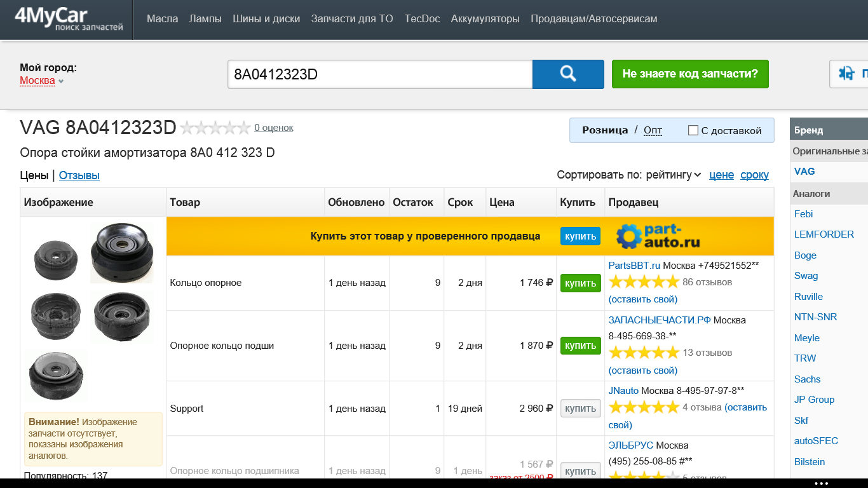Sort results by 'цене'
This screenshot has width=868, height=488.
[x=721, y=175]
